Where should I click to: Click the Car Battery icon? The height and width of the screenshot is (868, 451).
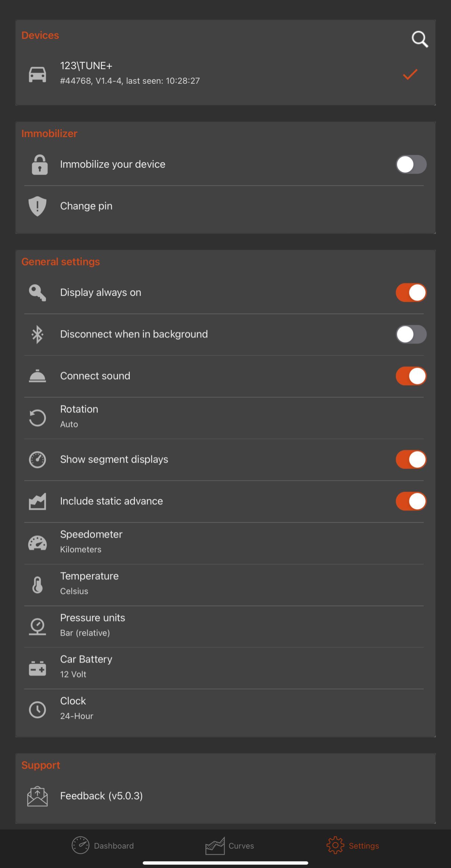pyautogui.click(x=37, y=668)
